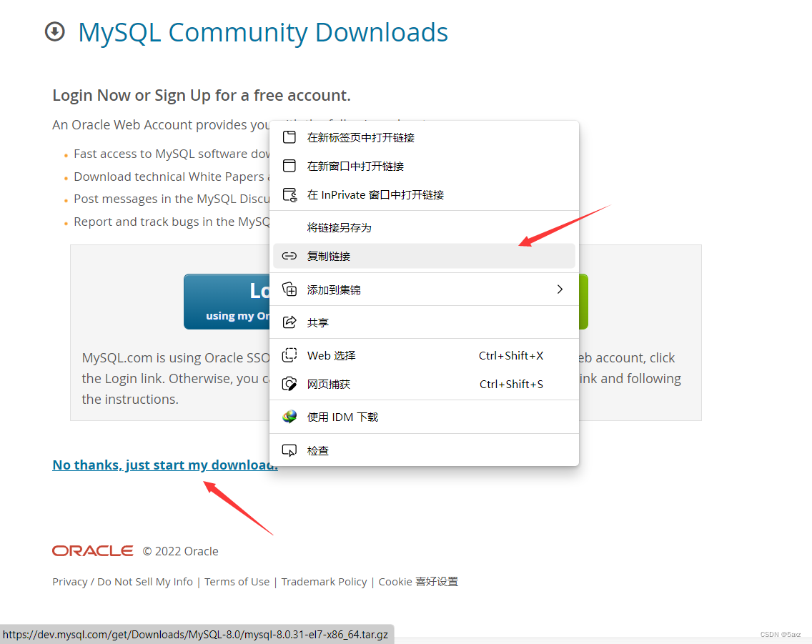Click the chain link icon for 复制链接
Viewport: 812px width, 644px height.
click(289, 256)
